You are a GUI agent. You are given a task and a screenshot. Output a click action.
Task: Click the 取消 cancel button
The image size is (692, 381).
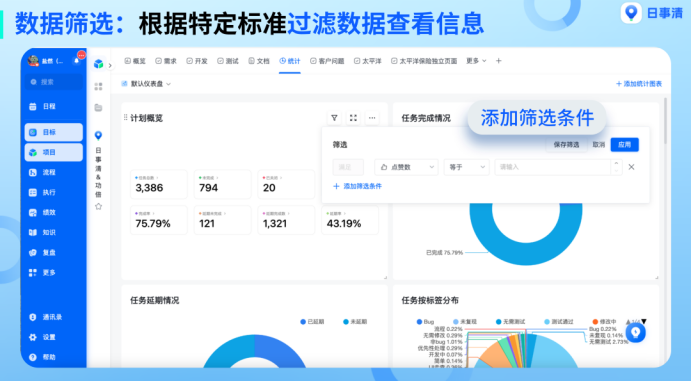pyautogui.click(x=598, y=144)
